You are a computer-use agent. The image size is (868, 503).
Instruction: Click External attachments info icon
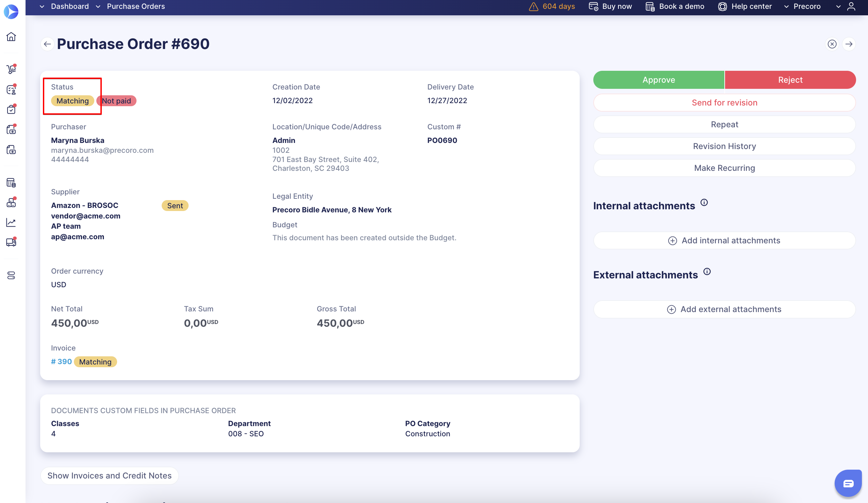(x=707, y=272)
